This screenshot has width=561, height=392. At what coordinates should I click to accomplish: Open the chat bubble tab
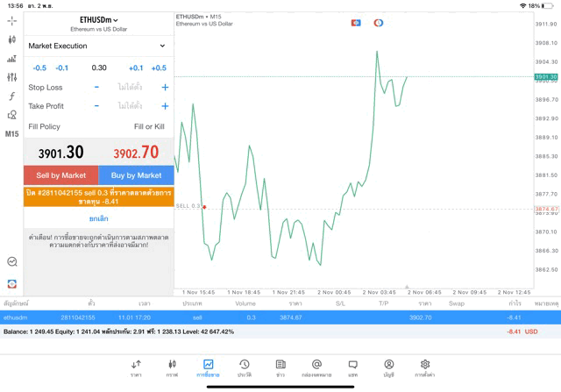click(x=352, y=367)
